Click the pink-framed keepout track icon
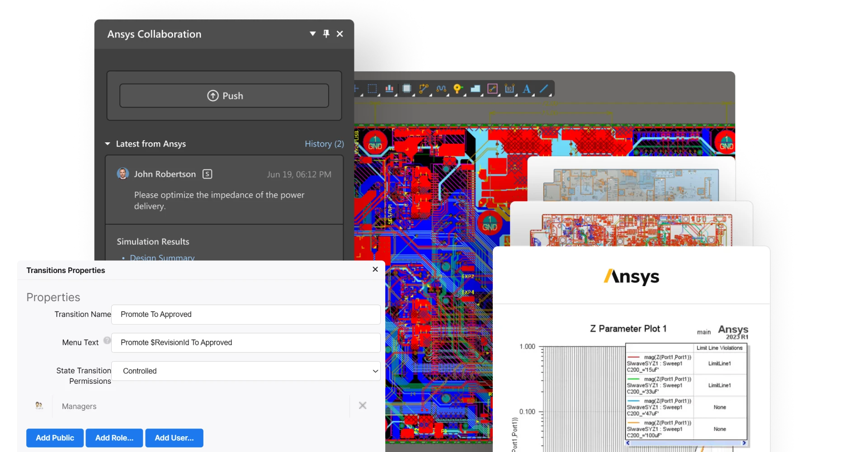Viewport: 868px width, 452px height. (x=492, y=89)
